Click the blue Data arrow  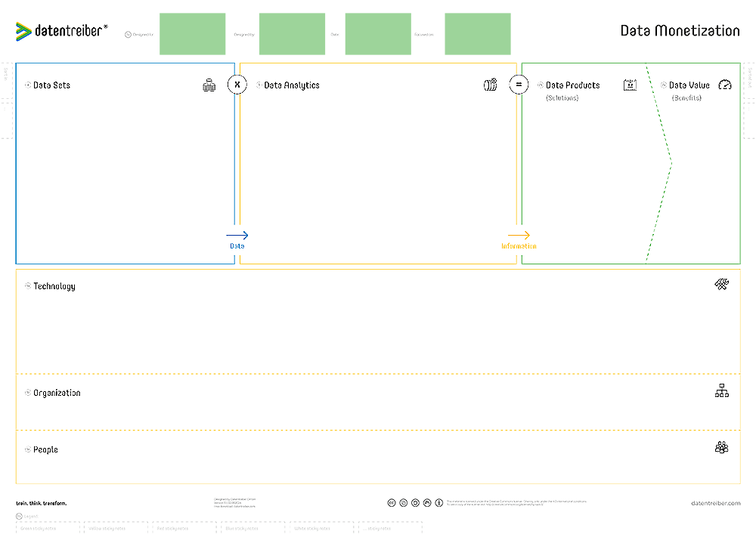point(237,235)
